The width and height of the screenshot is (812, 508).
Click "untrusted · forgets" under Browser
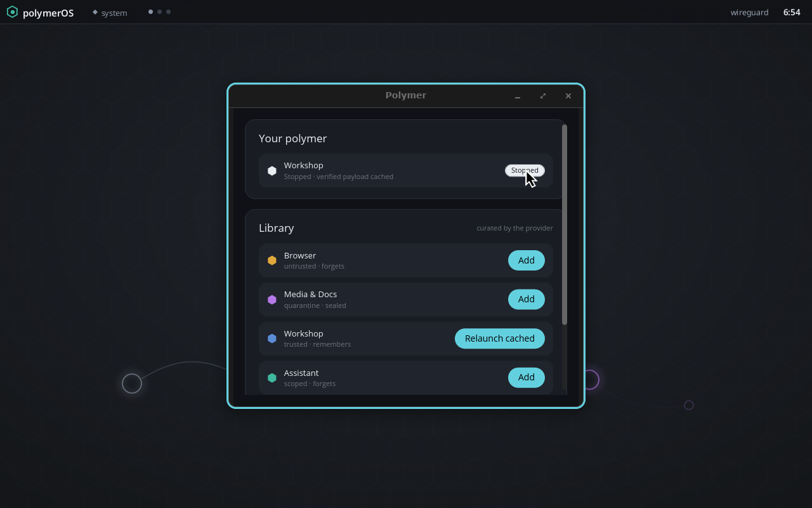coord(314,266)
